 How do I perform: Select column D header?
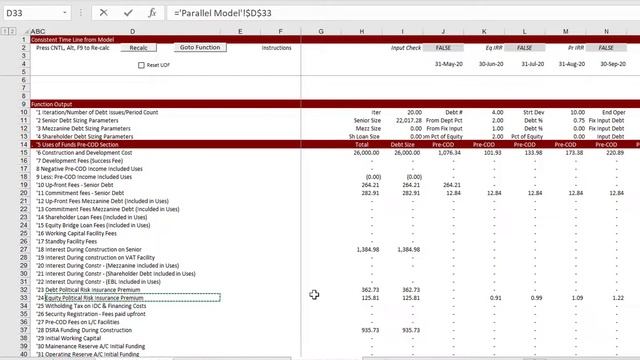click(x=133, y=31)
